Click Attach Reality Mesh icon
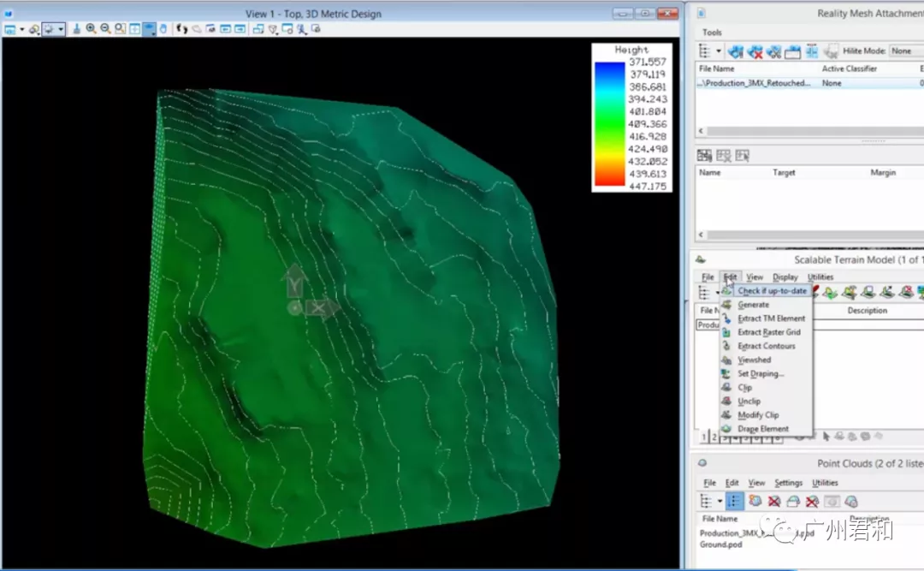The height and width of the screenshot is (571, 924). point(736,52)
